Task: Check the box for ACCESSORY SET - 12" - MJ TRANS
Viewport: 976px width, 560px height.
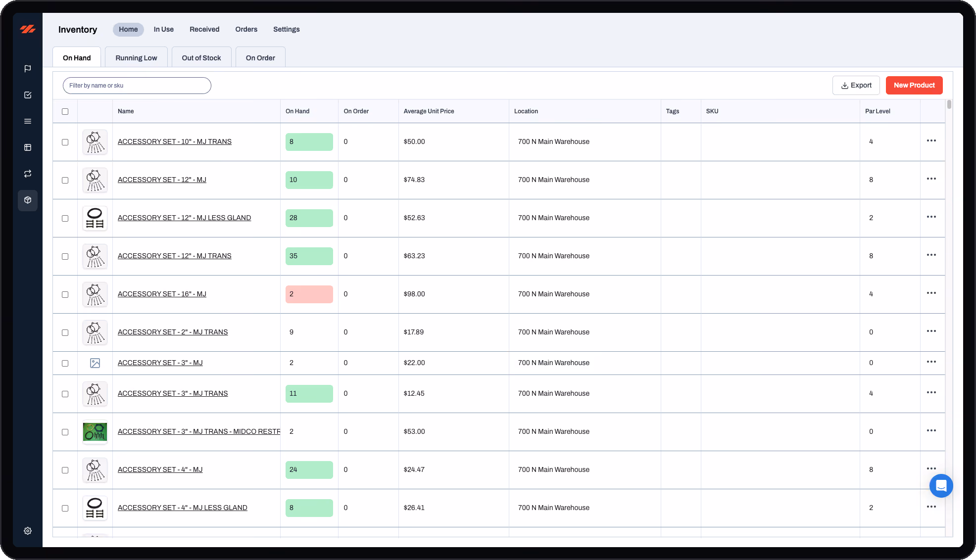Action: [x=65, y=256]
